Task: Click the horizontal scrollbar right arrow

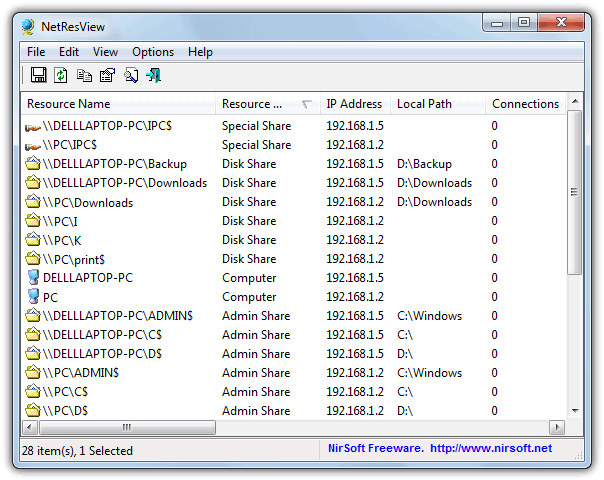Action: coord(559,427)
